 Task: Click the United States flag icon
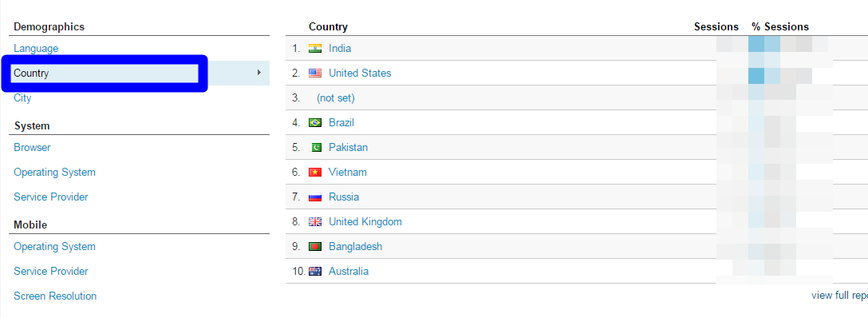click(x=315, y=74)
